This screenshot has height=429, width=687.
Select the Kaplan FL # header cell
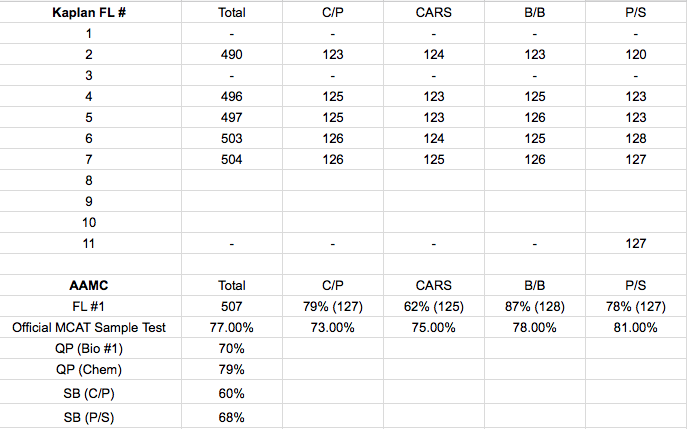tap(89, 12)
